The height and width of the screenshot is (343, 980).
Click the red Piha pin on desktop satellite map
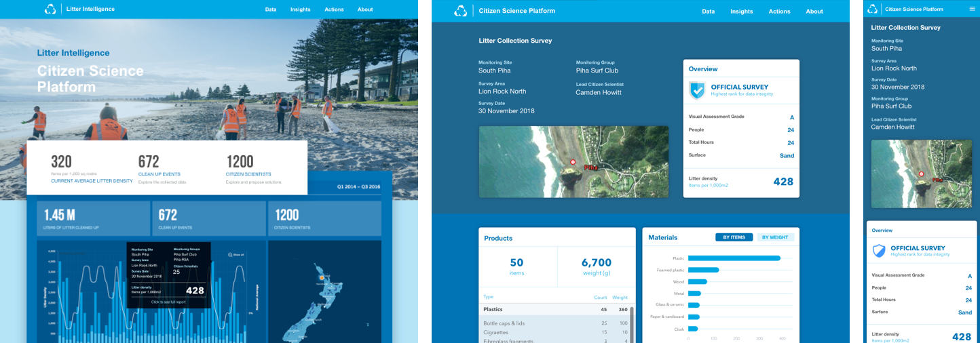tap(573, 163)
